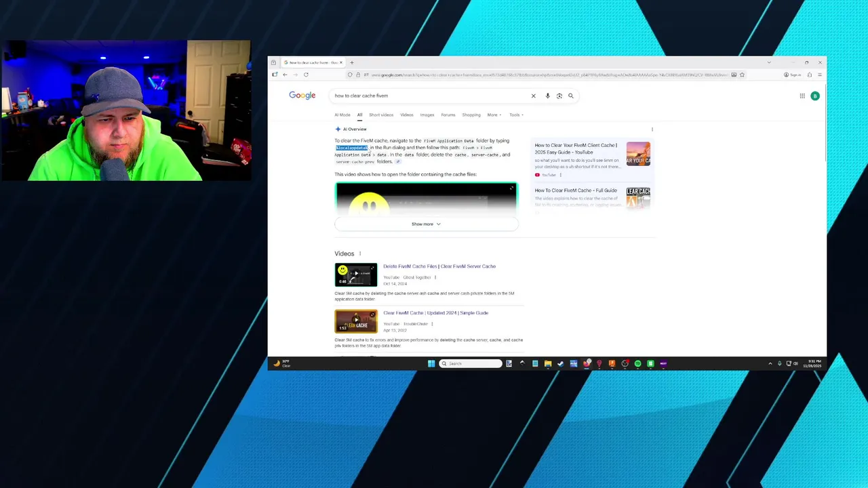The width and height of the screenshot is (868, 488).
Task: Open options for YouTube source in side card
Action: point(561,175)
